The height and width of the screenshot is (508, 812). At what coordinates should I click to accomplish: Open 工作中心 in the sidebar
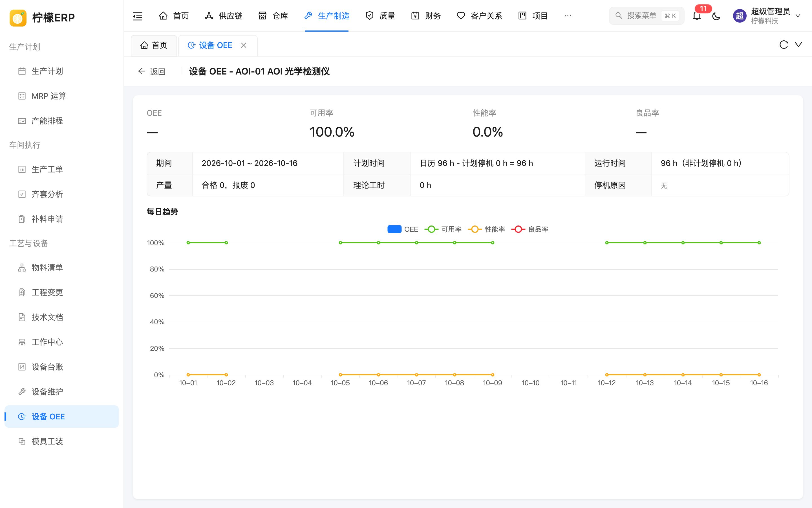(62, 342)
